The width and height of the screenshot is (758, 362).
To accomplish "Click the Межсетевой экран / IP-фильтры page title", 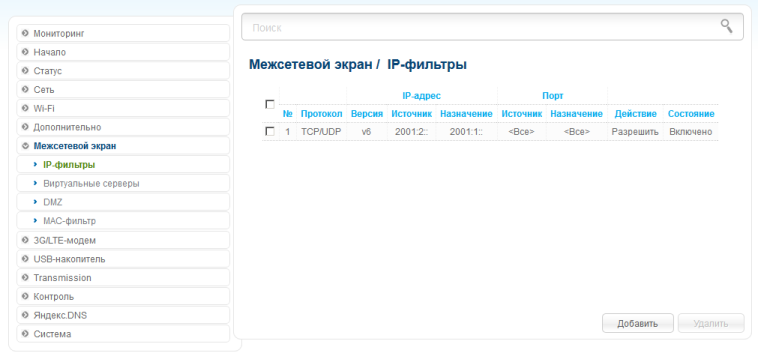I will click(358, 65).
